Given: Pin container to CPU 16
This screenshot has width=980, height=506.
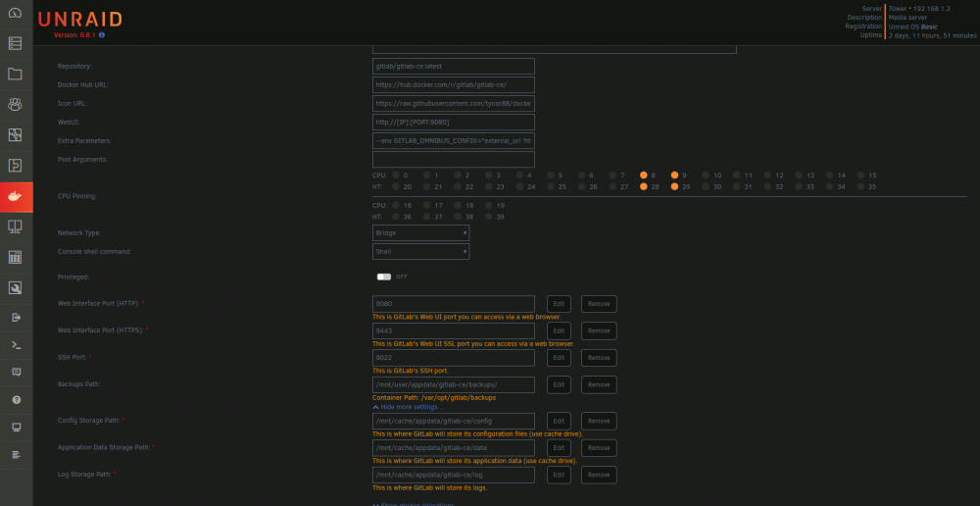Looking at the screenshot, I should (x=396, y=205).
